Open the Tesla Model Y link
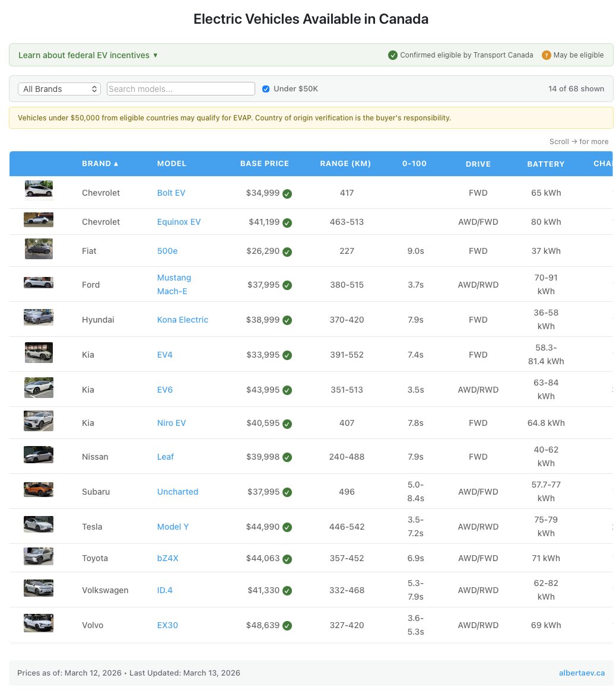The width and height of the screenshot is (616, 691). point(173,527)
